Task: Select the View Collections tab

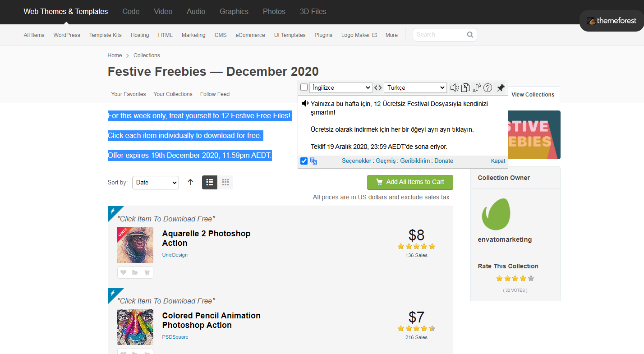Action: 533,95
